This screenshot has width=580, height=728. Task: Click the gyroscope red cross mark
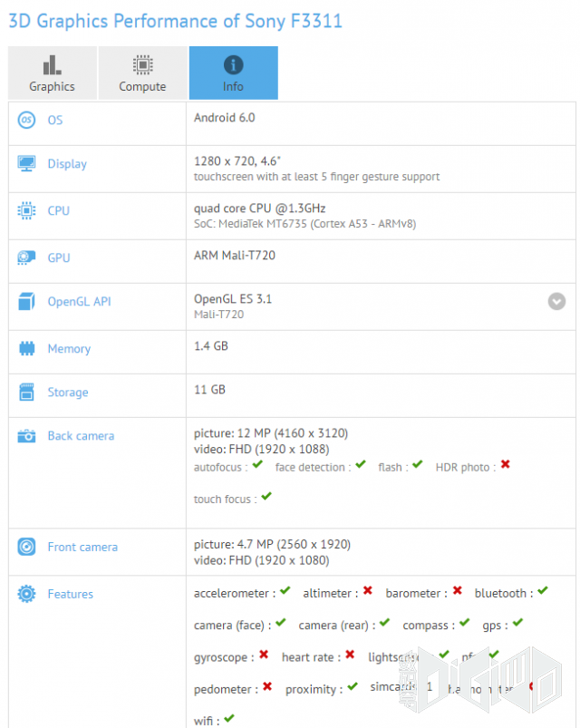coord(264,655)
